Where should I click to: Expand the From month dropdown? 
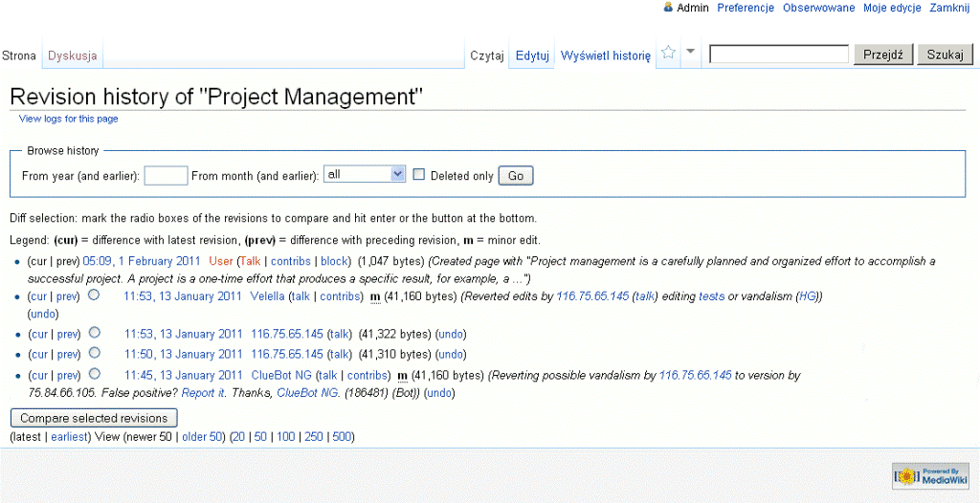366,175
